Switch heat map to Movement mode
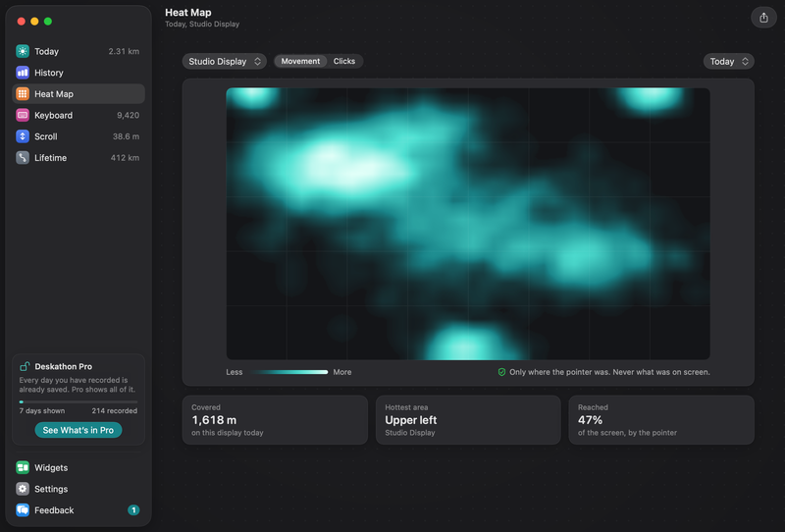This screenshot has height=532, width=785. [x=300, y=61]
